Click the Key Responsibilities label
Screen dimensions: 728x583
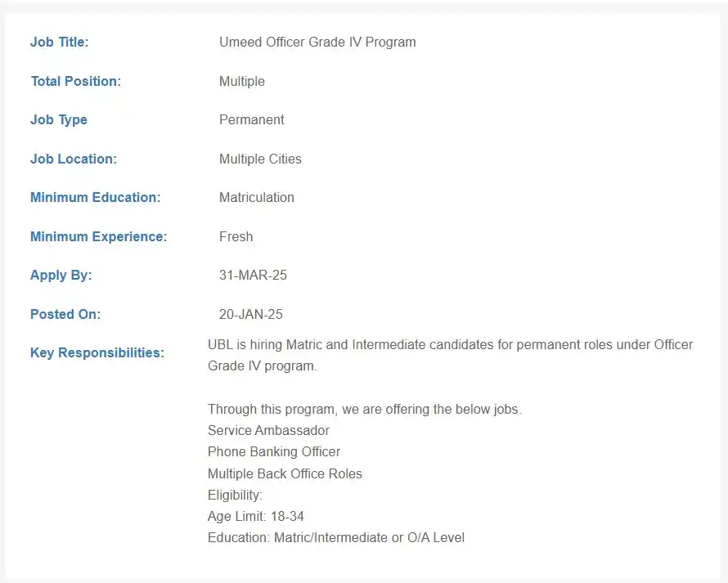pyautogui.click(x=97, y=352)
